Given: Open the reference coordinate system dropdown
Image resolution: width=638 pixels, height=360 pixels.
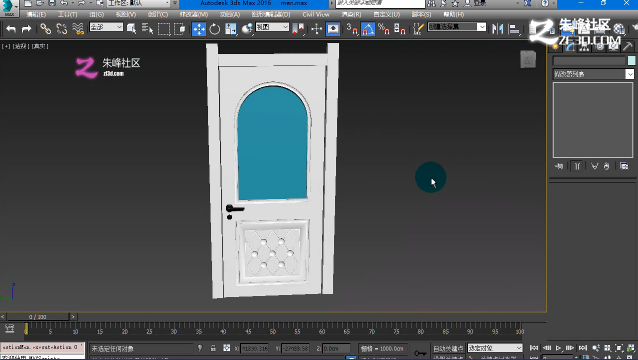Looking at the screenshot, I should (x=272, y=27).
